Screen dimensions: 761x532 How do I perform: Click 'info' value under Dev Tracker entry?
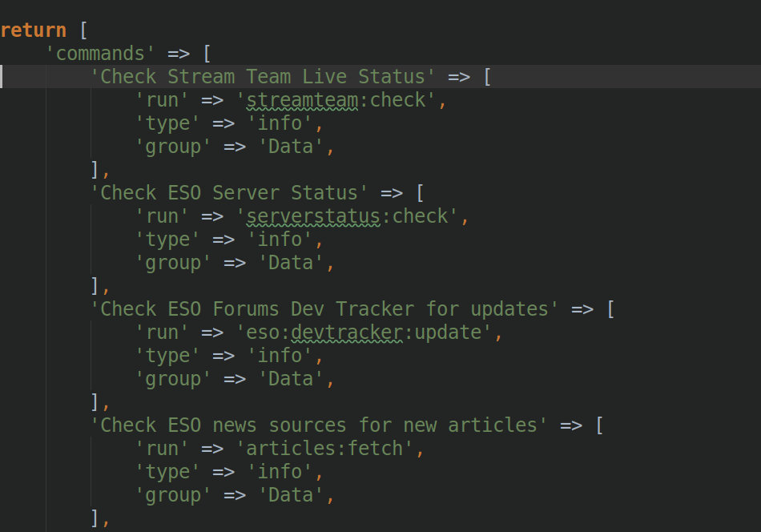[280, 355]
